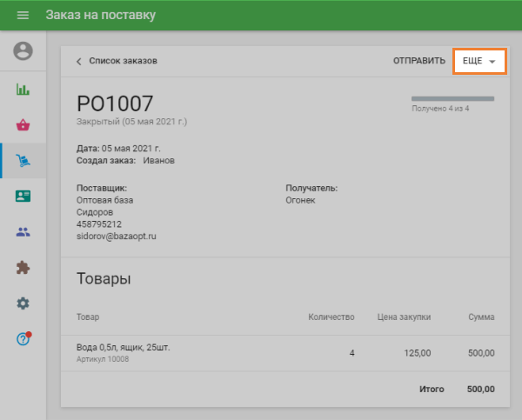Open the reports bar chart section
The height and width of the screenshot is (420, 522).
pos(23,89)
